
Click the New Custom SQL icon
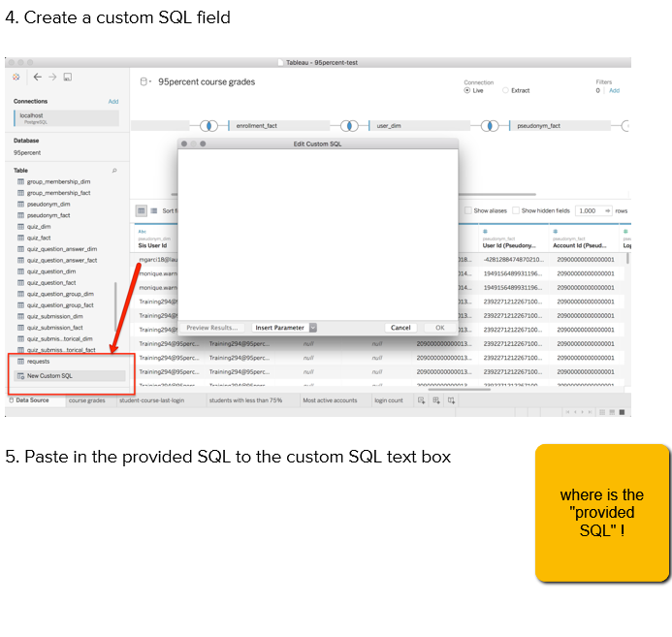tap(20, 376)
